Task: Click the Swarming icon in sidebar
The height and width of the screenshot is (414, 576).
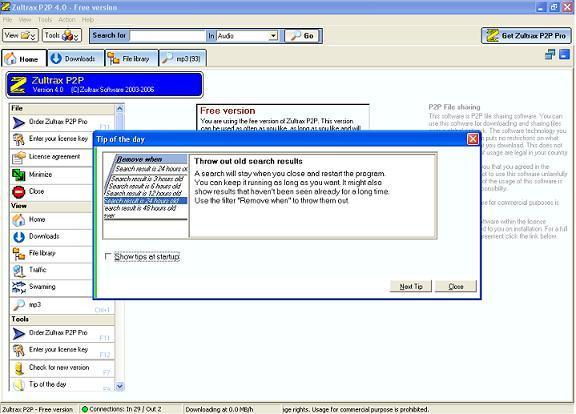Action: click(x=18, y=288)
